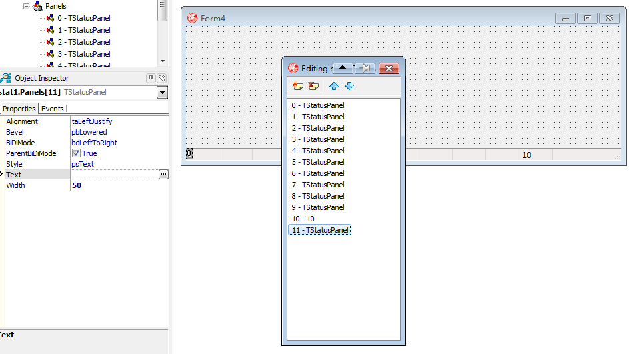This screenshot has width=644, height=354.
Task: Click the Delete Selected panel icon
Action: point(313,86)
